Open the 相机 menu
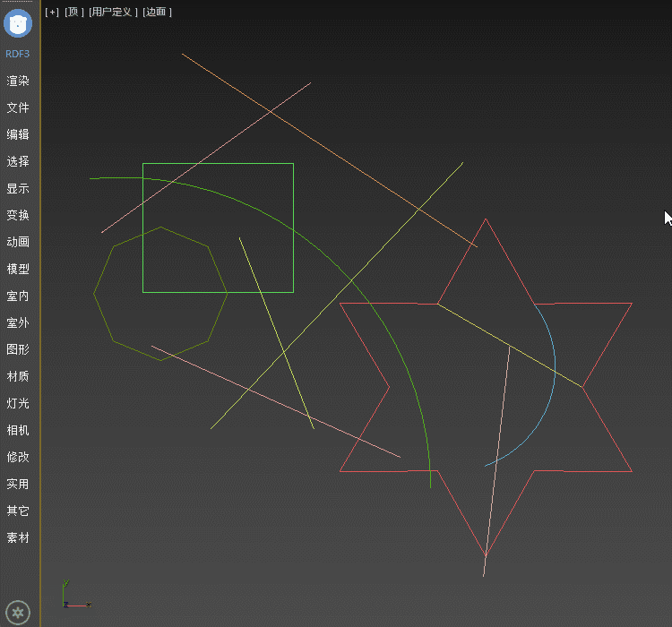Screen dimensions: 672x627 click(x=18, y=430)
